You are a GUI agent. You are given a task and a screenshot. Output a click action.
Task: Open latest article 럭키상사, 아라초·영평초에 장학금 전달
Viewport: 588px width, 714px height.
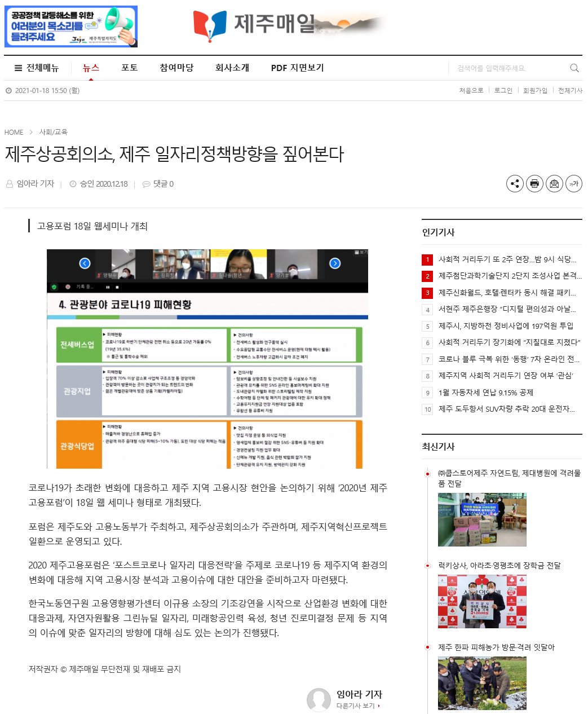(x=499, y=566)
